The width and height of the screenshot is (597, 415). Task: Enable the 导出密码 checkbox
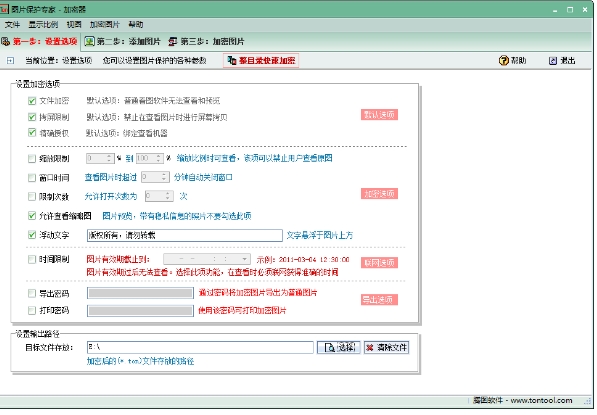(32, 293)
